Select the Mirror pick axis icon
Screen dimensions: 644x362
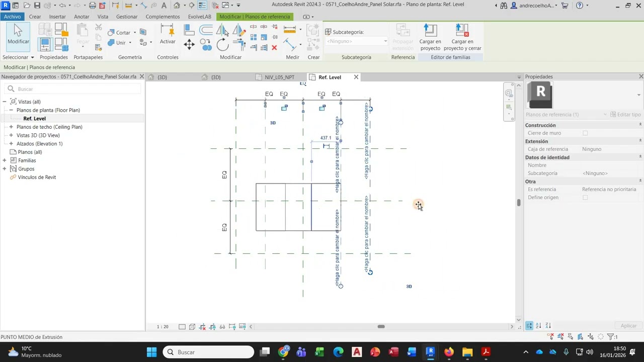[222, 30]
